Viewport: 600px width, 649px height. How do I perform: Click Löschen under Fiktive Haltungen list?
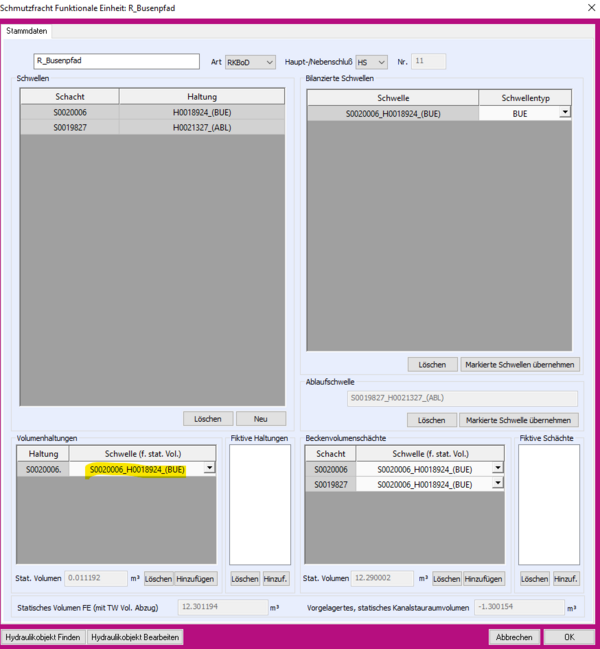click(x=244, y=578)
